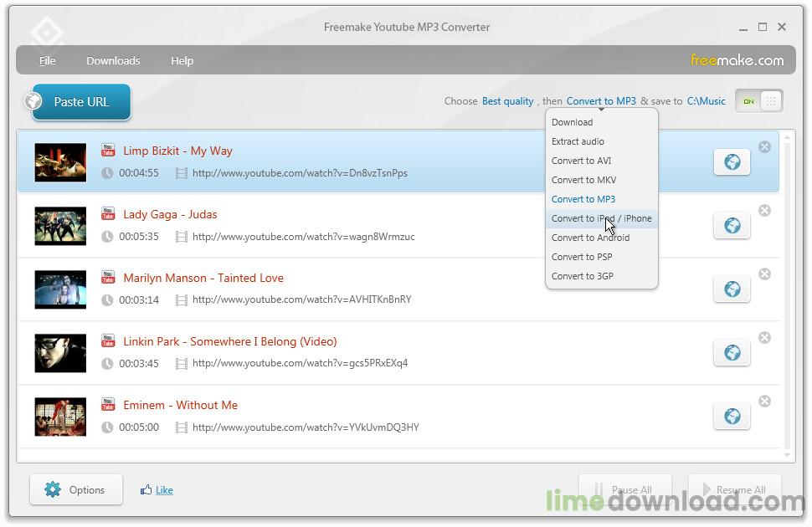Remove Limp Bizkit - My Way from list
812x527 pixels.
pyautogui.click(x=764, y=147)
